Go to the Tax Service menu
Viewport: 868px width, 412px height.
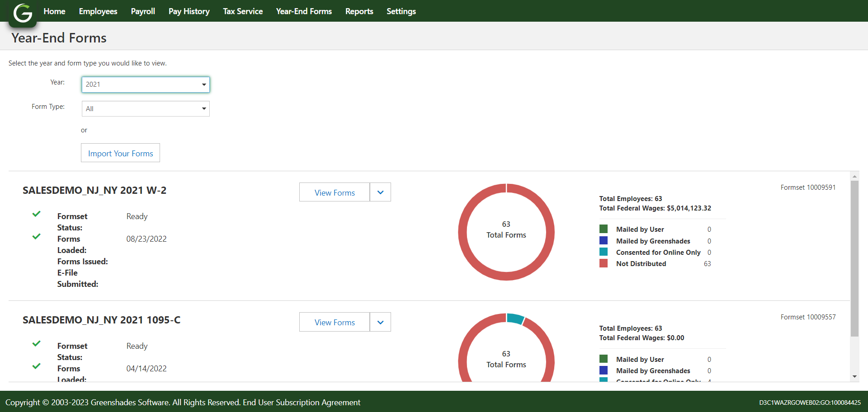(243, 11)
